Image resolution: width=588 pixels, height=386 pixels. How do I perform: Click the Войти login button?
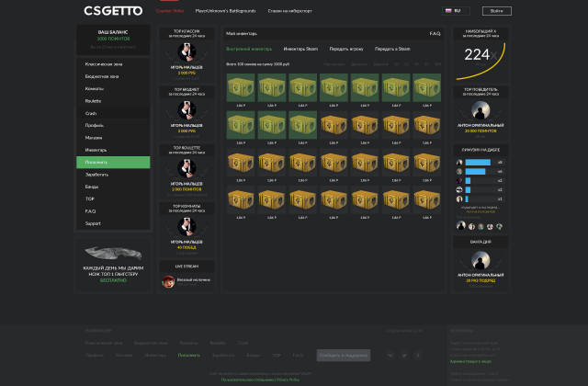click(x=496, y=11)
